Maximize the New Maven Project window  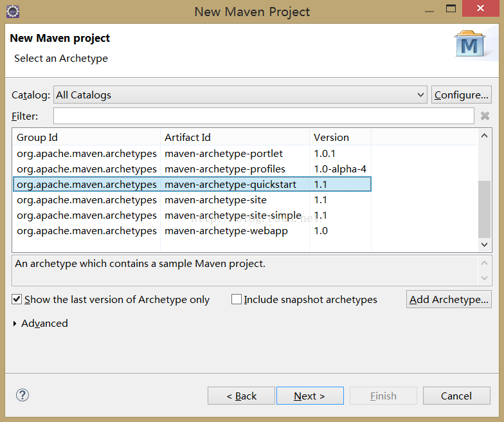coord(451,9)
